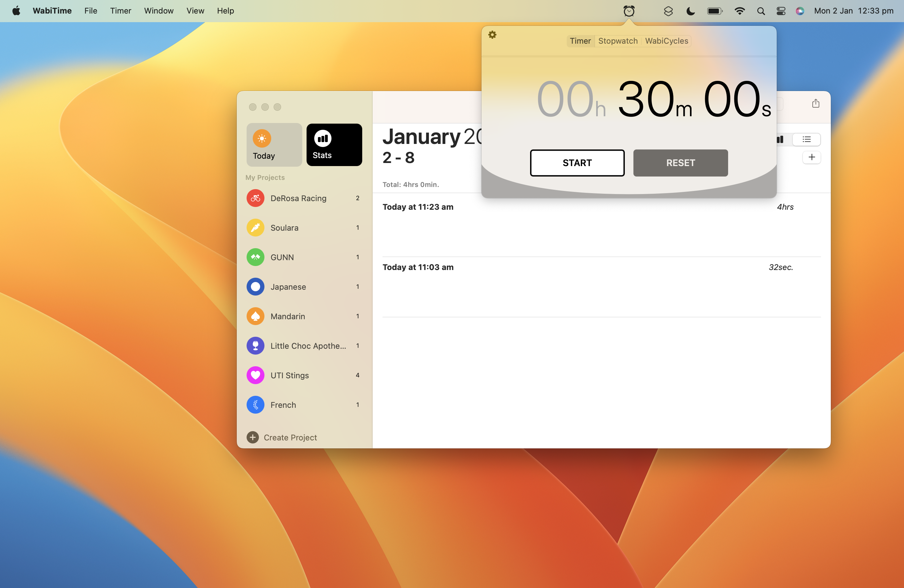Click the UTI Stings pink heart icon
This screenshot has width=904, height=588.
(255, 375)
